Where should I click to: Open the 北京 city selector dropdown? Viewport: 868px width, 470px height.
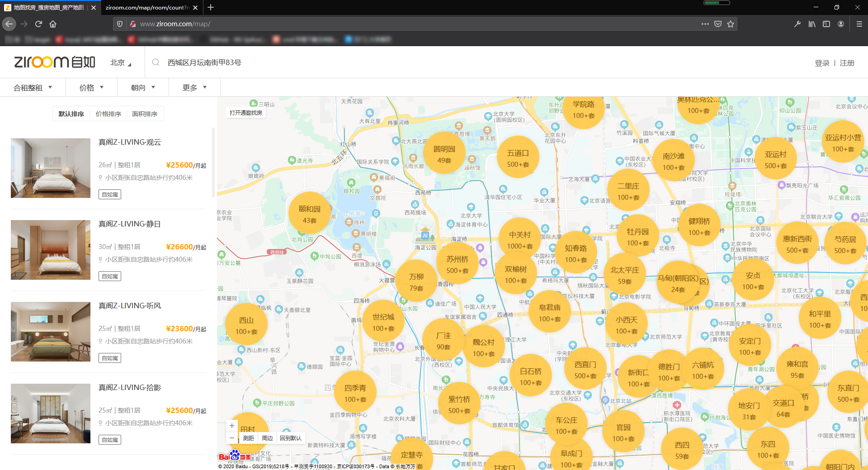[121, 62]
